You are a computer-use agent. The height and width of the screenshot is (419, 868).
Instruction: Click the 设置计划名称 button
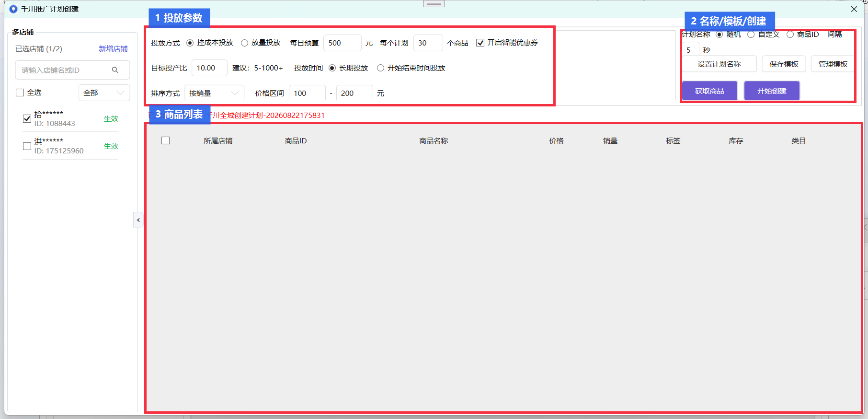click(719, 64)
